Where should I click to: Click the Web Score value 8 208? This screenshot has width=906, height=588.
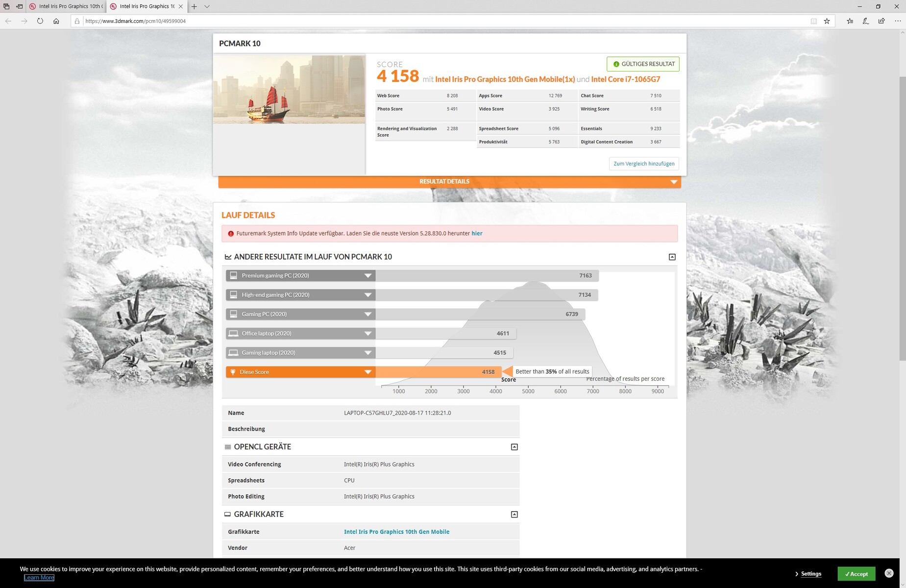pos(452,96)
